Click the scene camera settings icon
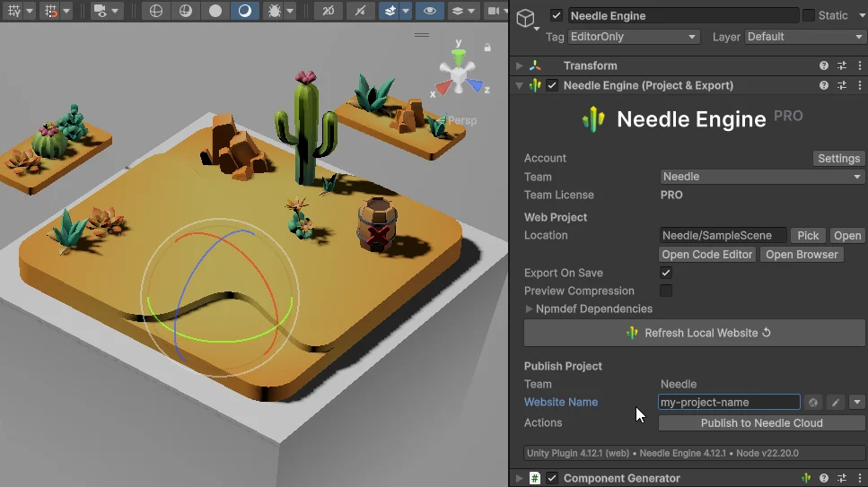 coord(494,11)
